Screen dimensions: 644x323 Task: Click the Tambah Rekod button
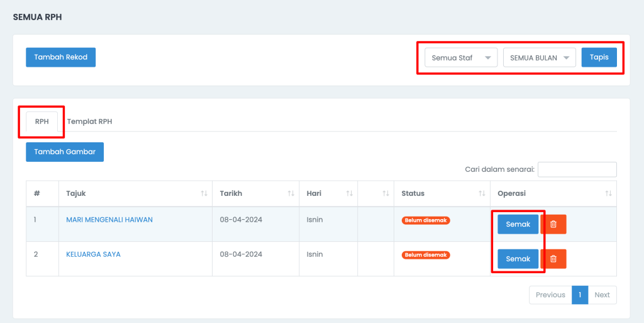[61, 57]
